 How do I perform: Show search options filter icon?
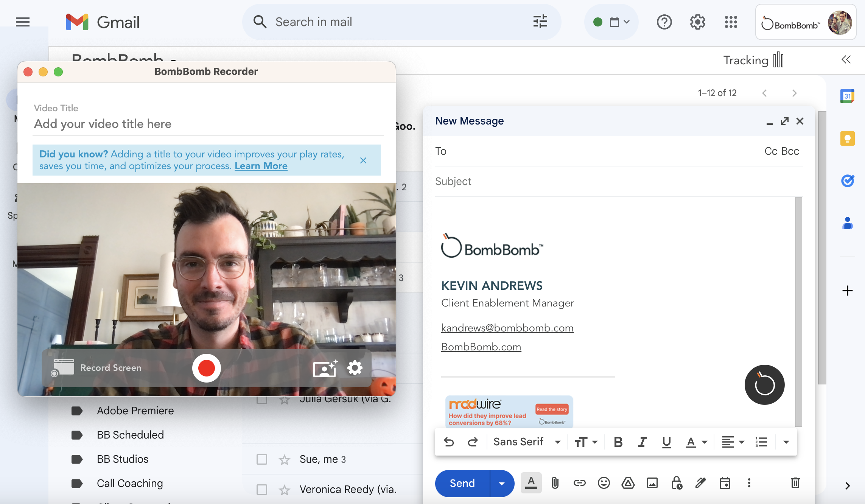click(x=540, y=22)
